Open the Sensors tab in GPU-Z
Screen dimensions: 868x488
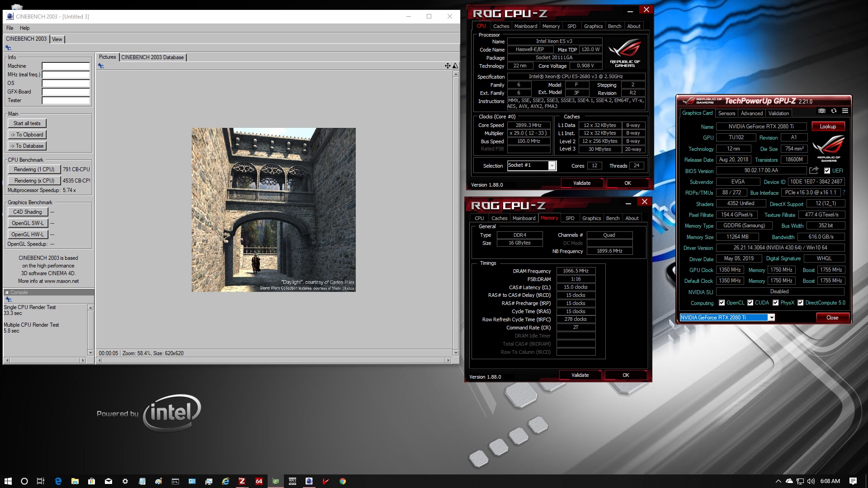coord(726,113)
